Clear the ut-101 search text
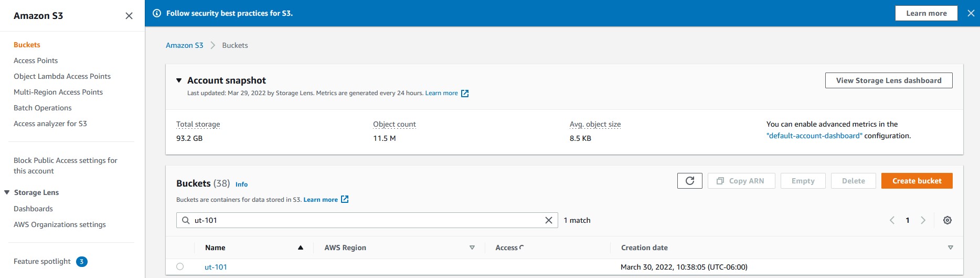Screen dimensions: 980x278 (549, 220)
